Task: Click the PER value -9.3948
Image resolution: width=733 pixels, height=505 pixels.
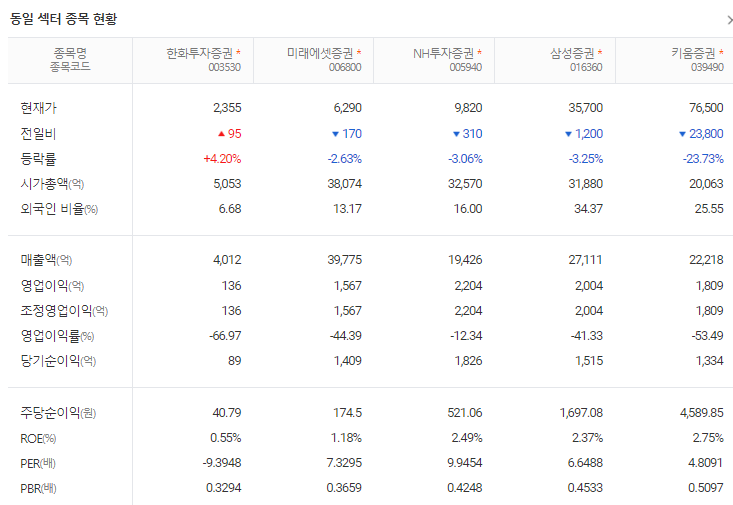Action: pos(222,463)
